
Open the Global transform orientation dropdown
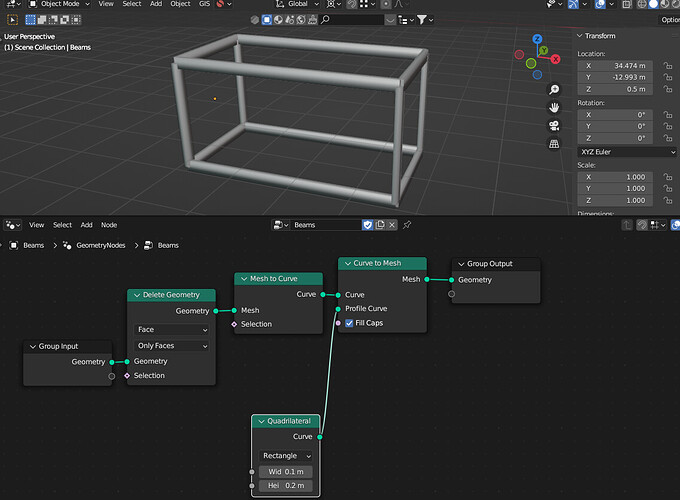[x=297, y=4]
